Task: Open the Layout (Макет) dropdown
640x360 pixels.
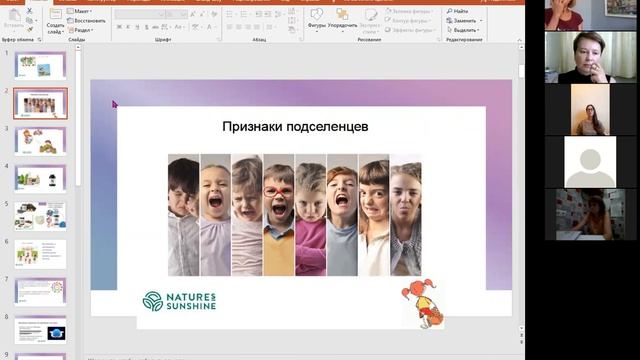Action: tap(80, 11)
